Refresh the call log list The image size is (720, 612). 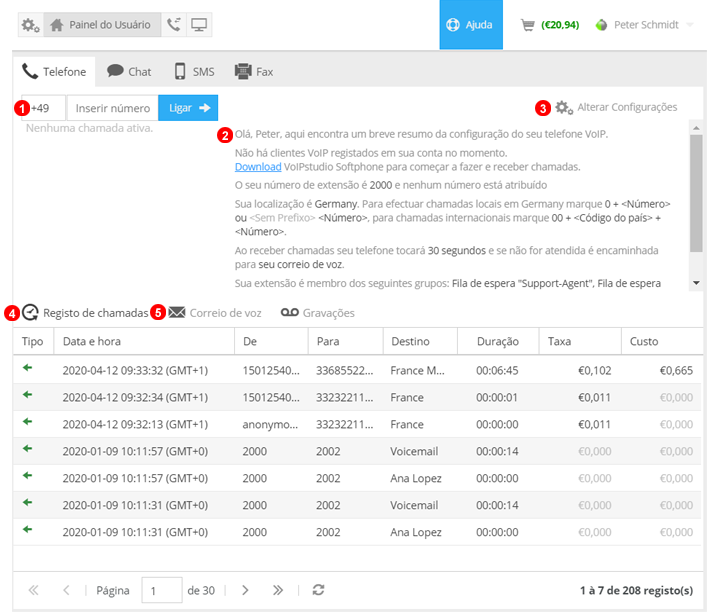[x=318, y=590]
